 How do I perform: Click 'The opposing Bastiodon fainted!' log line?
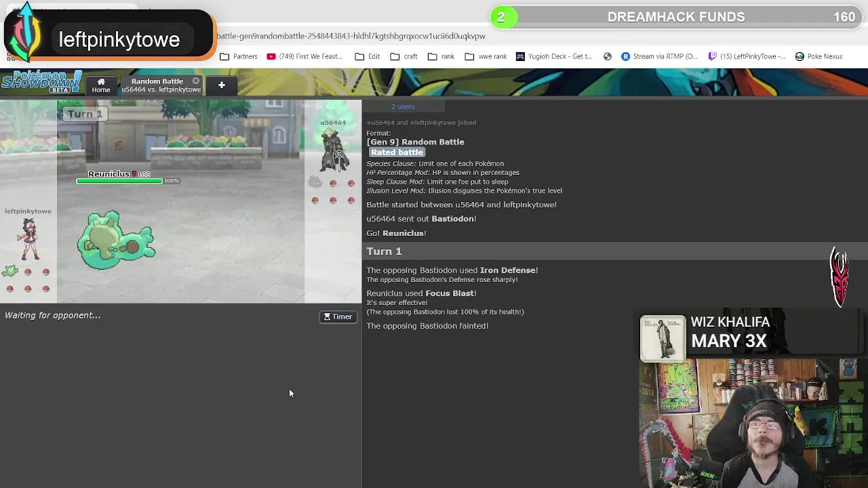[x=427, y=326]
